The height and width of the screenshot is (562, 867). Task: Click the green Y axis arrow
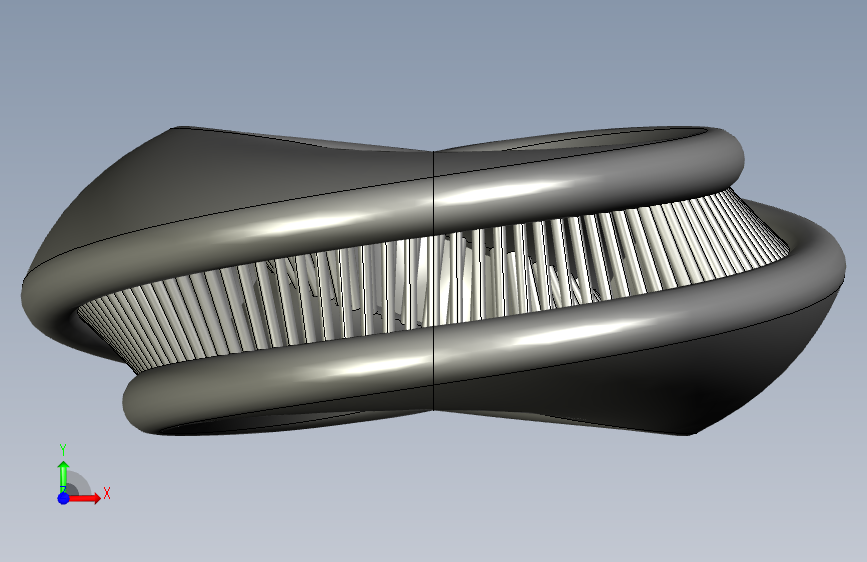click(64, 474)
